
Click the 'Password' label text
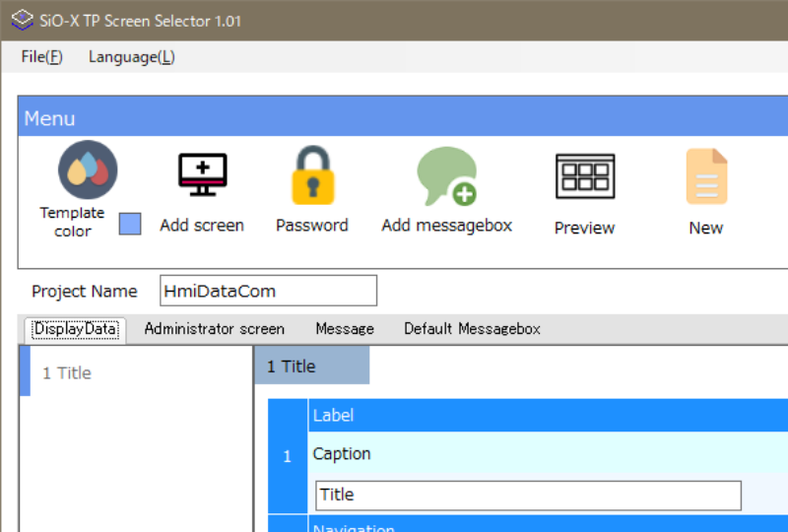[312, 226]
